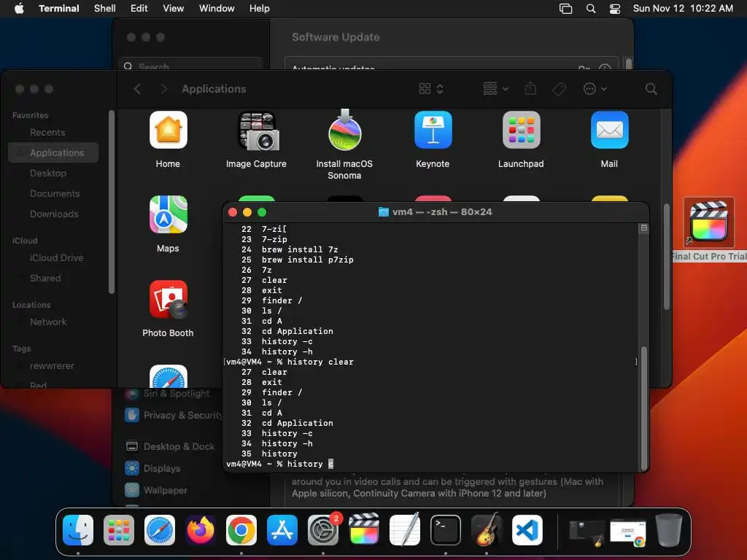Image resolution: width=747 pixels, height=560 pixels.
Task: Open Desktop & Dock settings pane
Action: (169, 447)
